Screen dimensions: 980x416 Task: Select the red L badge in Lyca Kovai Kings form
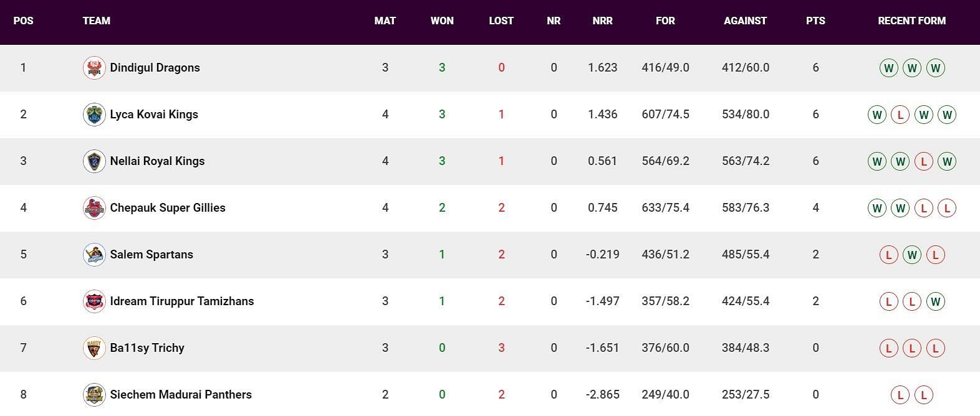(x=900, y=115)
